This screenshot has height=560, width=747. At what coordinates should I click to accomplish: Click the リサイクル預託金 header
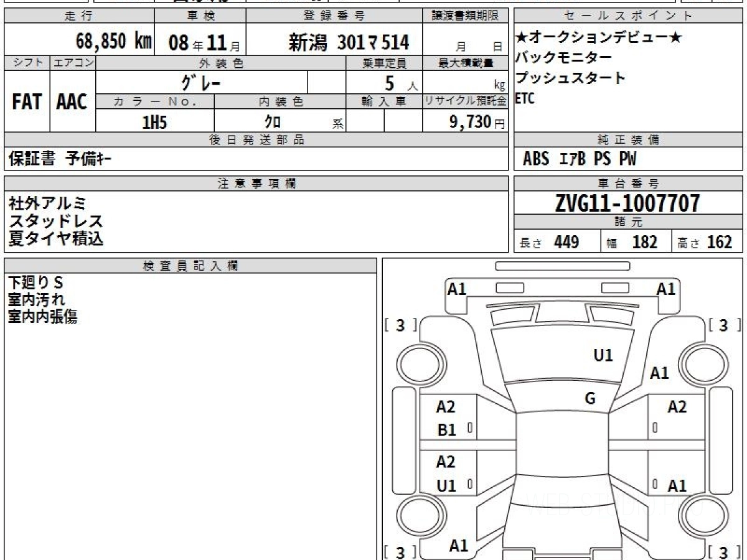466,101
